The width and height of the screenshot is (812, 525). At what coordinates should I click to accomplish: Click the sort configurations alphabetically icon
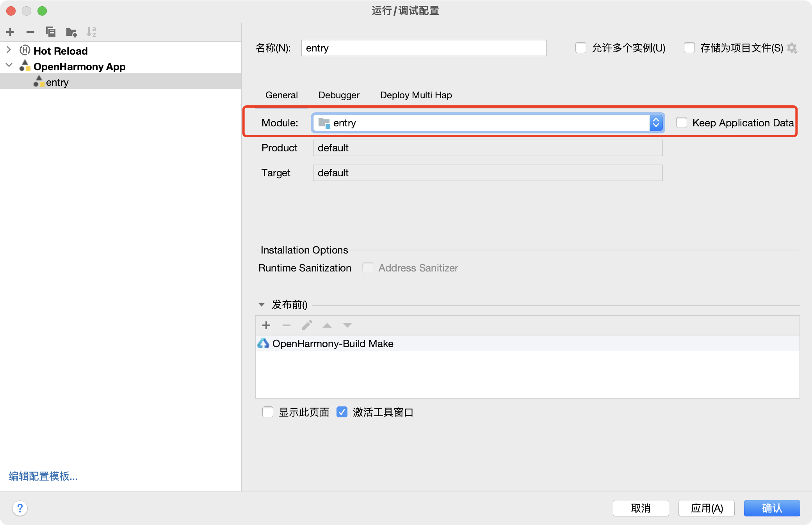[x=91, y=32]
